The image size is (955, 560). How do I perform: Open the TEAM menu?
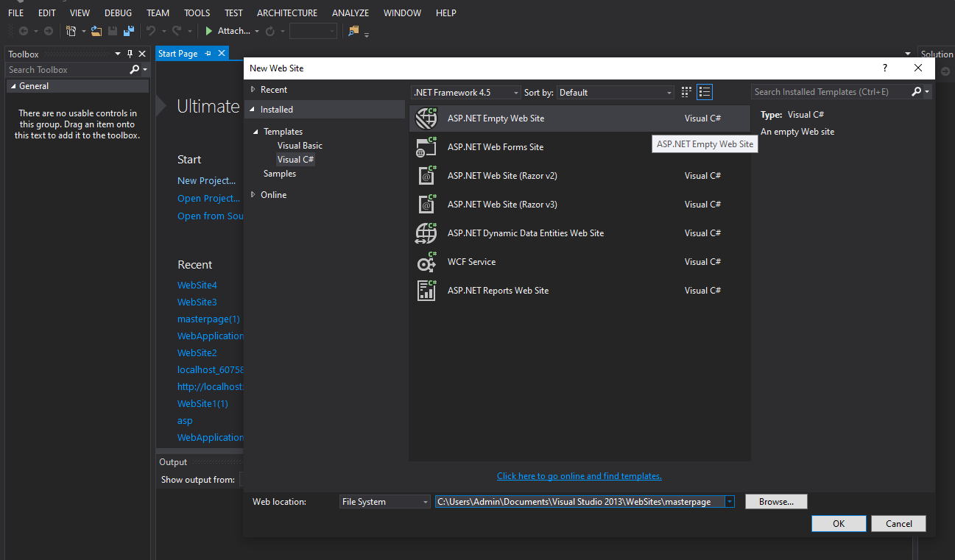pos(158,13)
